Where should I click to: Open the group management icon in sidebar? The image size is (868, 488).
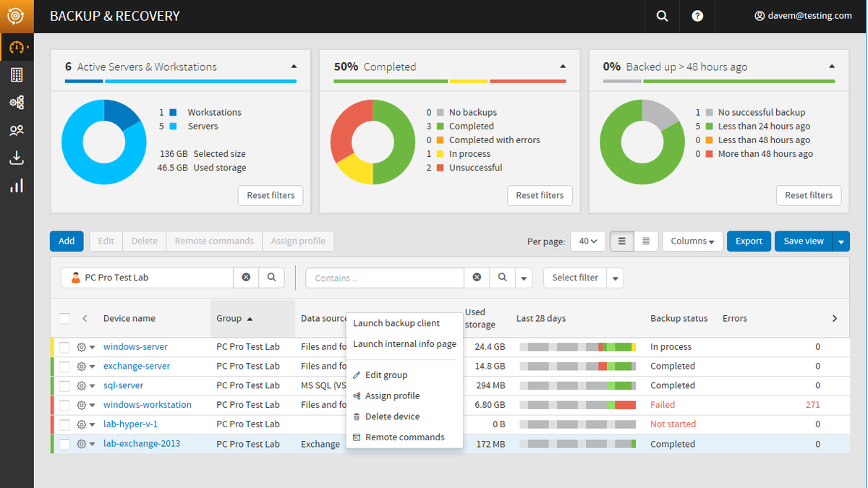click(16, 102)
